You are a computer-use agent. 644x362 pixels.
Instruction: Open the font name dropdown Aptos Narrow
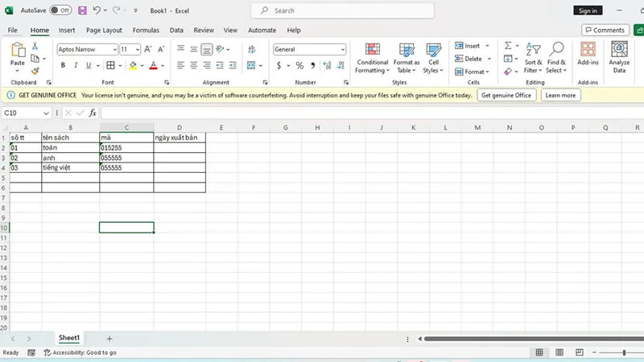pyautogui.click(x=115, y=49)
